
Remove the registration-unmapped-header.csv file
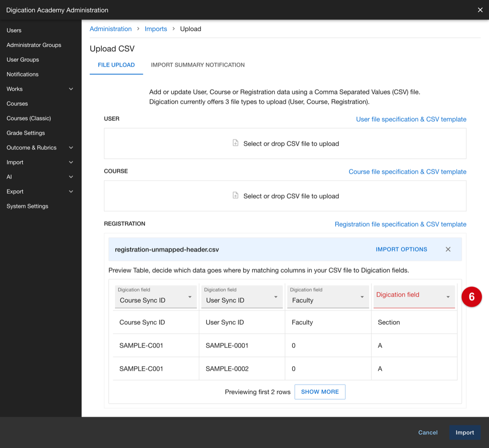click(x=448, y=249)
